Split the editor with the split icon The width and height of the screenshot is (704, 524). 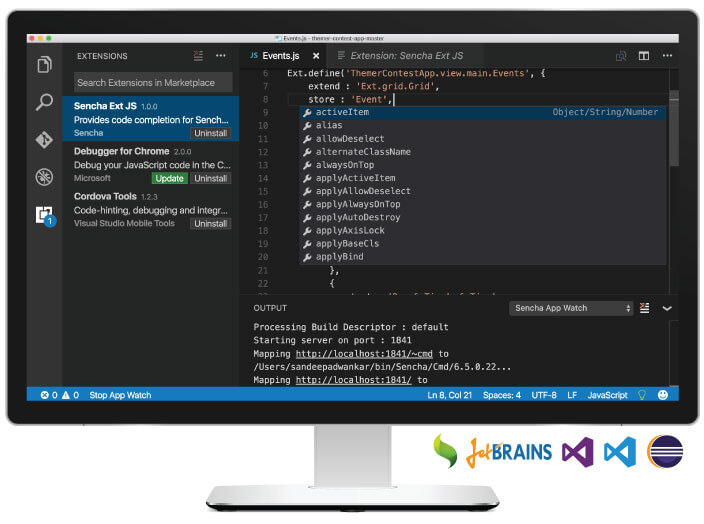644,56
